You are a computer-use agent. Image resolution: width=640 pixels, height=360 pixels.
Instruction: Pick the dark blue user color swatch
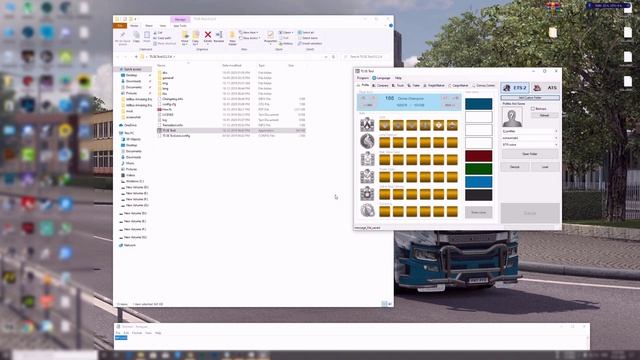[x=478, y=104]
